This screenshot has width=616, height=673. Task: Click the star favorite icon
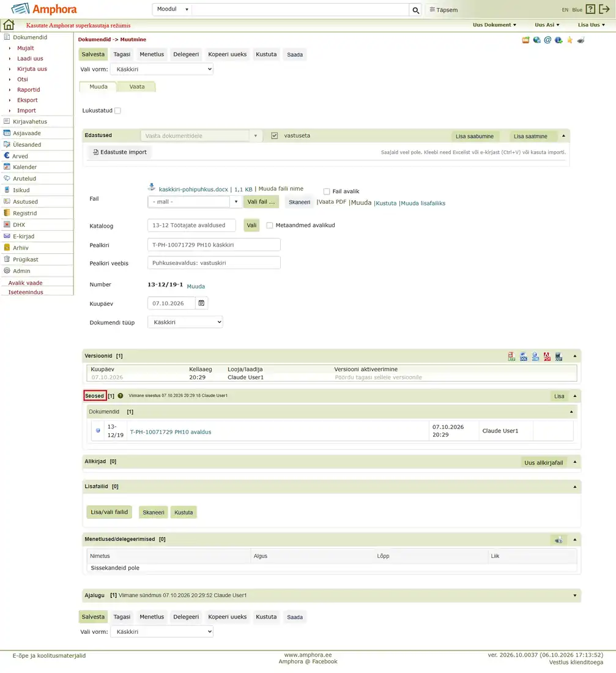570,40
